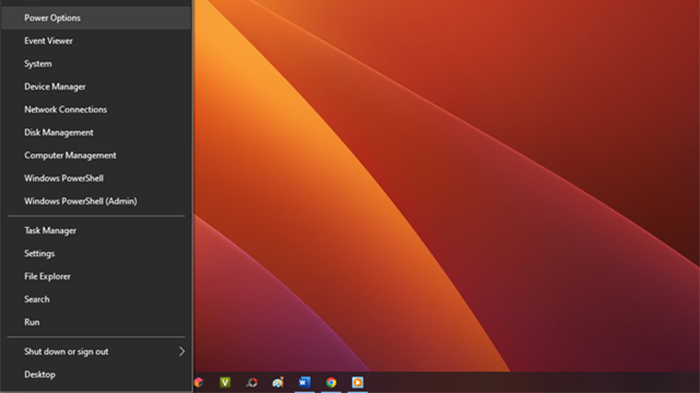Open Computer Management
The width and height of the screenshot is (700, 393).
96,155
